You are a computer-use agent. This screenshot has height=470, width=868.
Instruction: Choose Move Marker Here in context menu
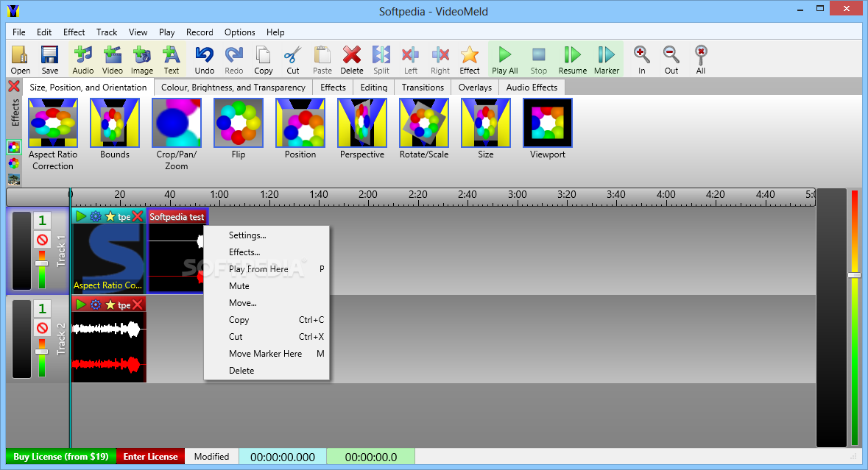pyautogui.click(x=267, y=354)
